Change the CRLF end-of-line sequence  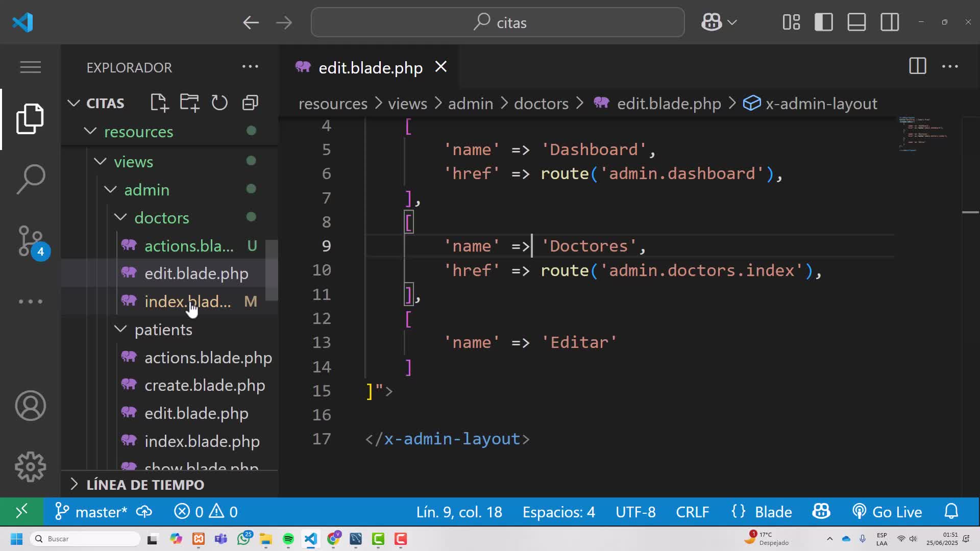point(693,512)
